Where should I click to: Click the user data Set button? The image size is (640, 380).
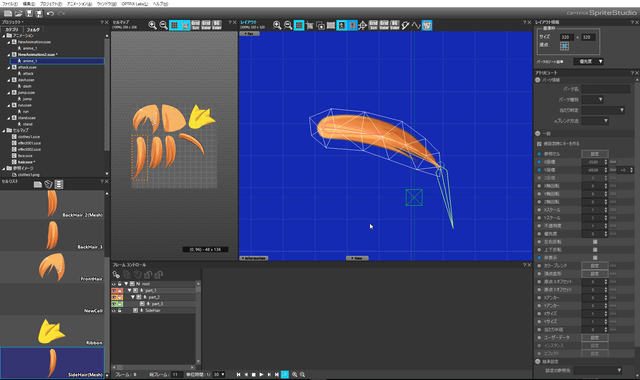click(x=595, y=338)
